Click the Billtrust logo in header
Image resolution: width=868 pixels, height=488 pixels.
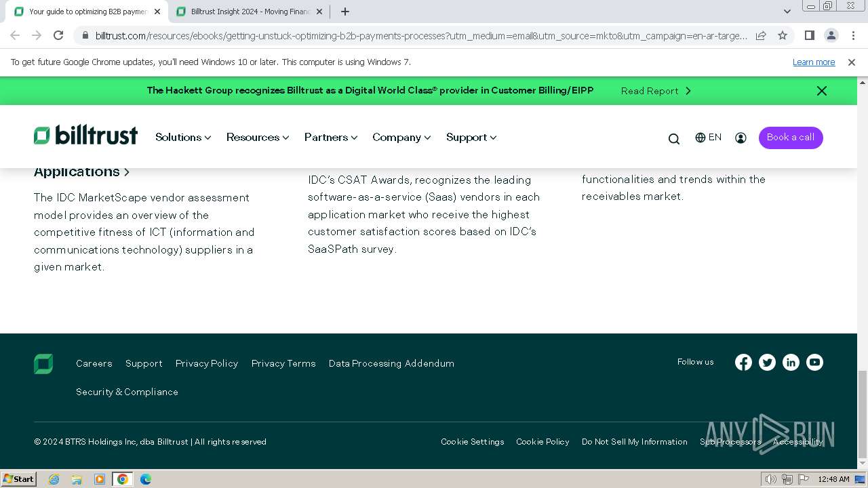click(x=85, y=136)
